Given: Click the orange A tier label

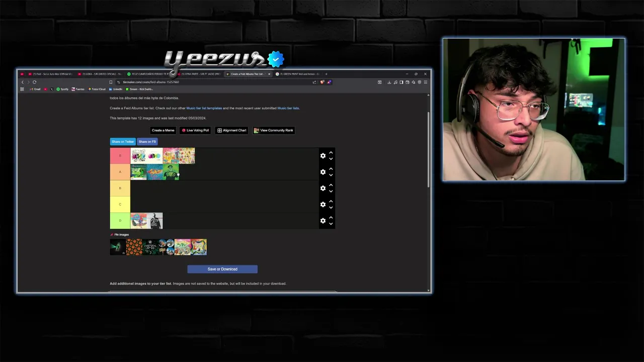Looking at the screenshot, I should point(120,172).
